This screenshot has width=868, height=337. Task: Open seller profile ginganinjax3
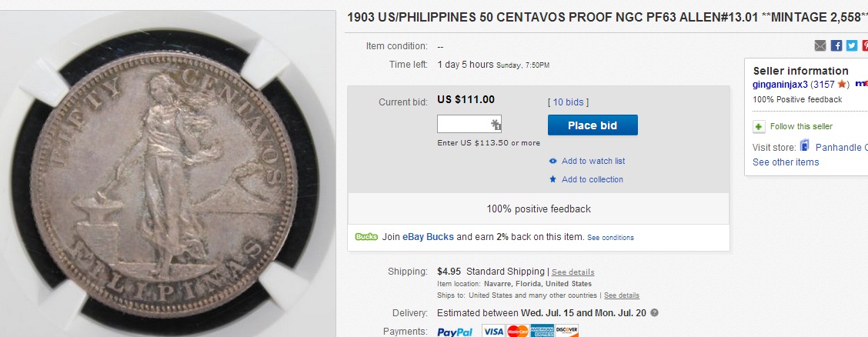[x=780, y=84]
